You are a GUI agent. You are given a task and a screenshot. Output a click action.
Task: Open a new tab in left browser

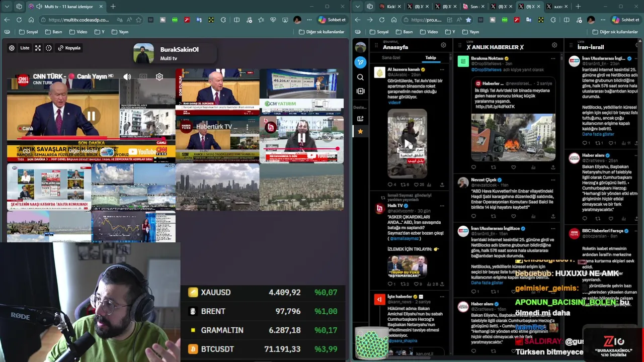[x=113, y=7]
